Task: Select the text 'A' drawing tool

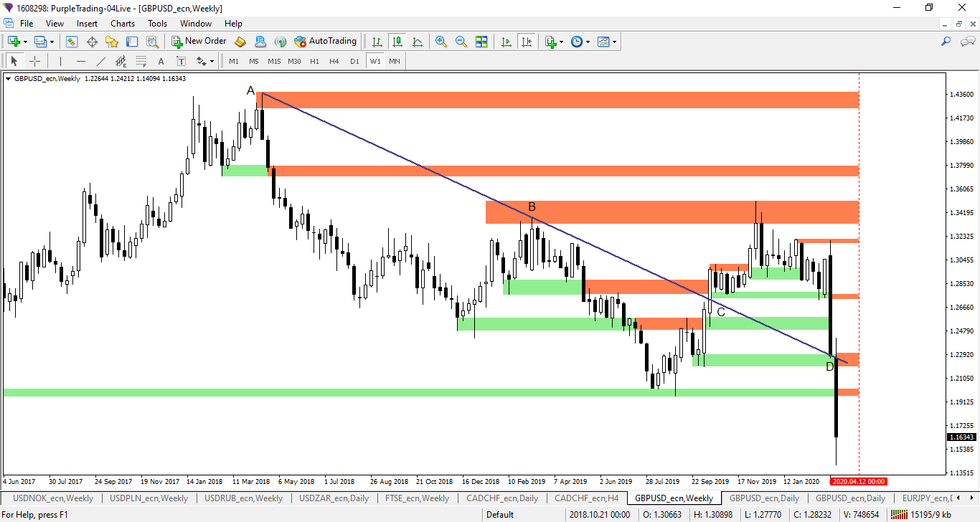Action: click(161, 61)
